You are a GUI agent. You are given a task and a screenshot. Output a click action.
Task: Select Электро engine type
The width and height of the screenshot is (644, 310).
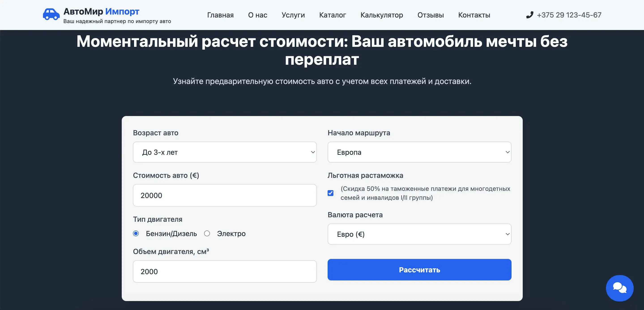click(207, 233)
